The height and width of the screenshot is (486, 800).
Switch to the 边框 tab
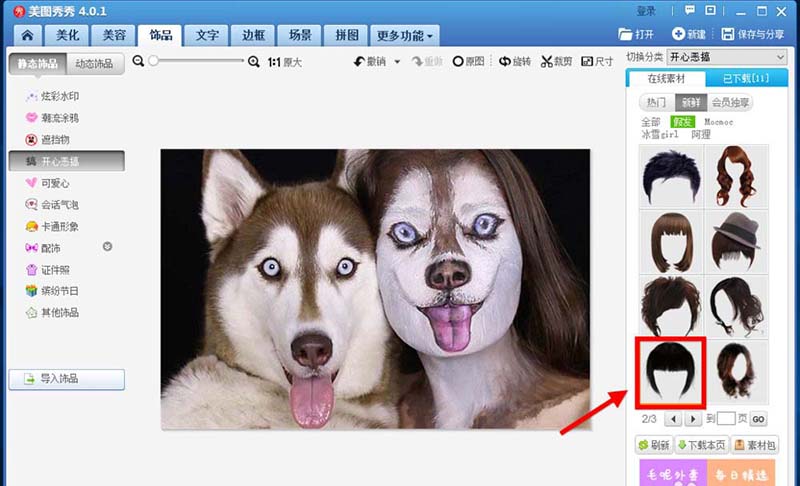254,35
